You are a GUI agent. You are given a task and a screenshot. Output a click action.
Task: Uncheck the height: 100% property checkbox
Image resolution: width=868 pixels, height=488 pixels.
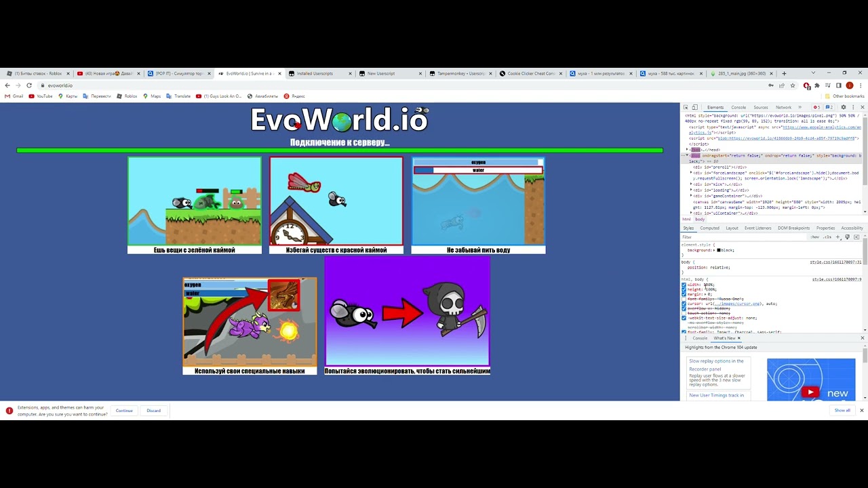pyautogui.click(x=684, y=289)
